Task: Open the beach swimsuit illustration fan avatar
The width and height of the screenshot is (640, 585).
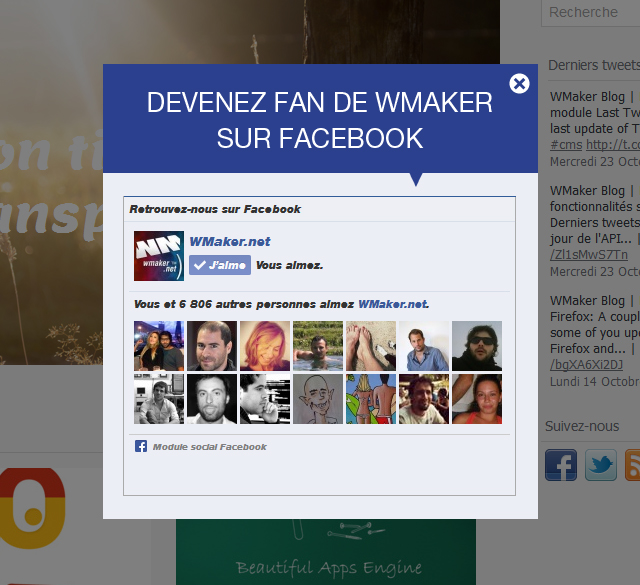Action: point(371,399)
